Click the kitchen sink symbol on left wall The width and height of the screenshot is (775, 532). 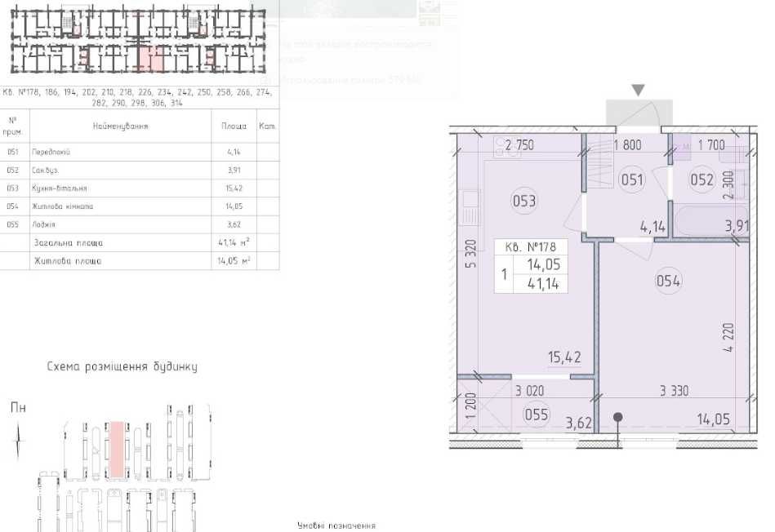pos(469,206)
